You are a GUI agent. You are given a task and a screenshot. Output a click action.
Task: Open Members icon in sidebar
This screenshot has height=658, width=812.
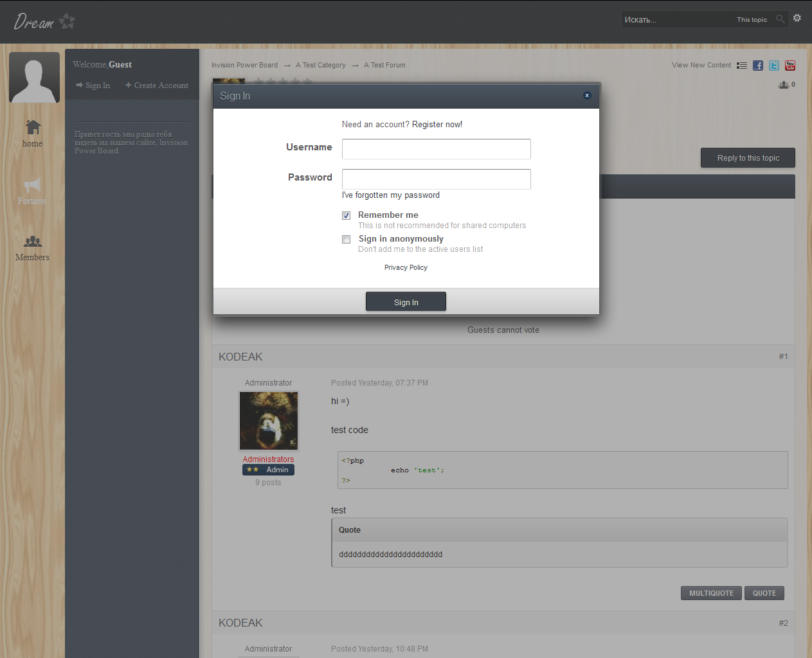(33, 242)
